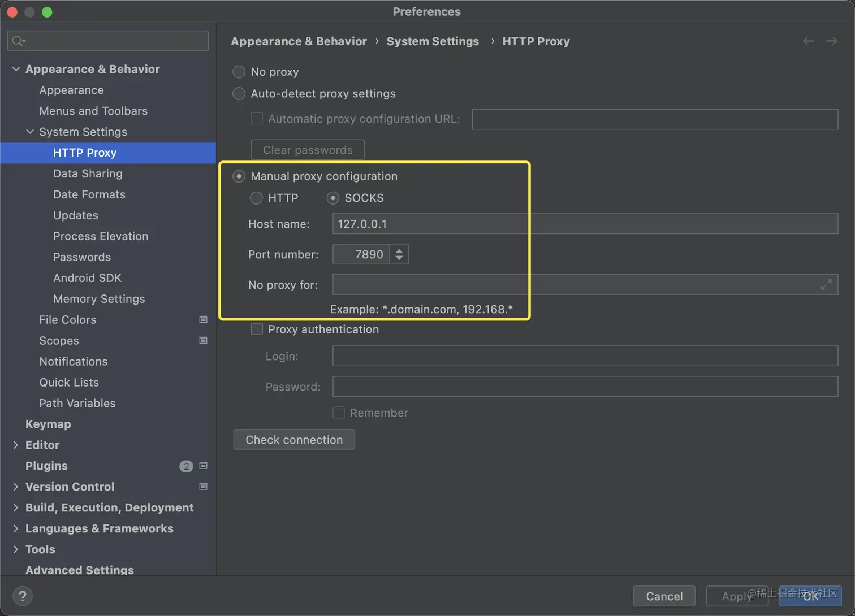This screenshot has height=616, width=855.
Task: Click the Apply button
Action: pos(737,596)
